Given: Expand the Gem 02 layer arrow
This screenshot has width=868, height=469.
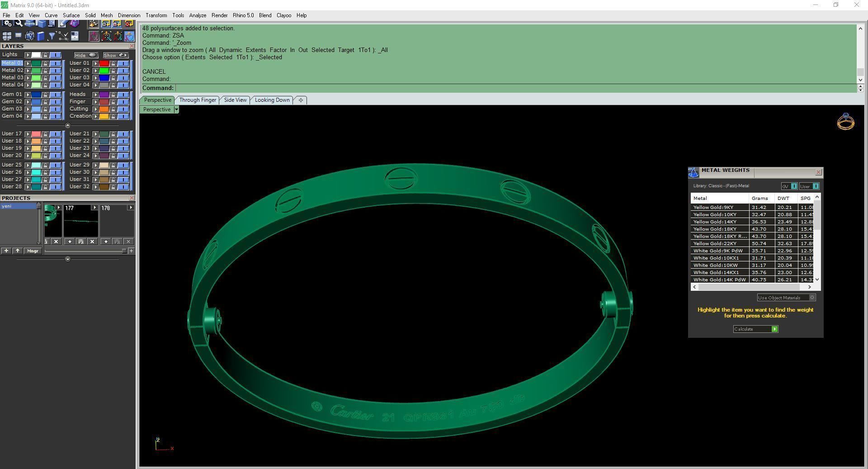Looking at the screenshot, I should click(x=28, y=102).
